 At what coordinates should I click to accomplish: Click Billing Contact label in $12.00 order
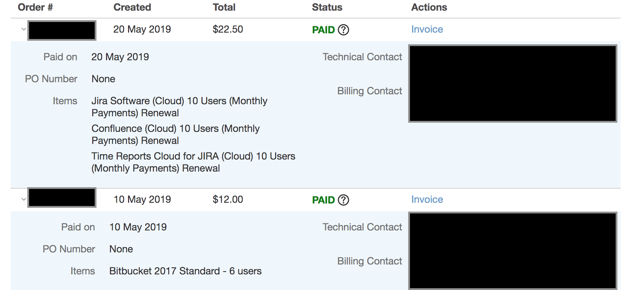(370, 261)
